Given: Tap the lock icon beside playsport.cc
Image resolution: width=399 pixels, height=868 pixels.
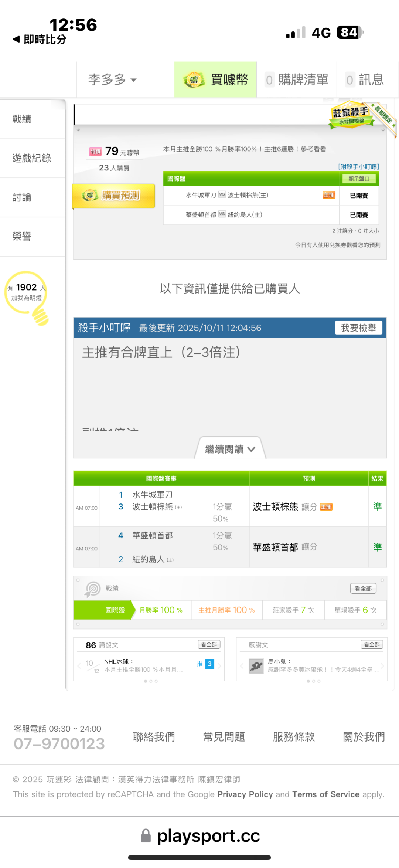Looking at the screenshot, I should (x=146, y=835).
